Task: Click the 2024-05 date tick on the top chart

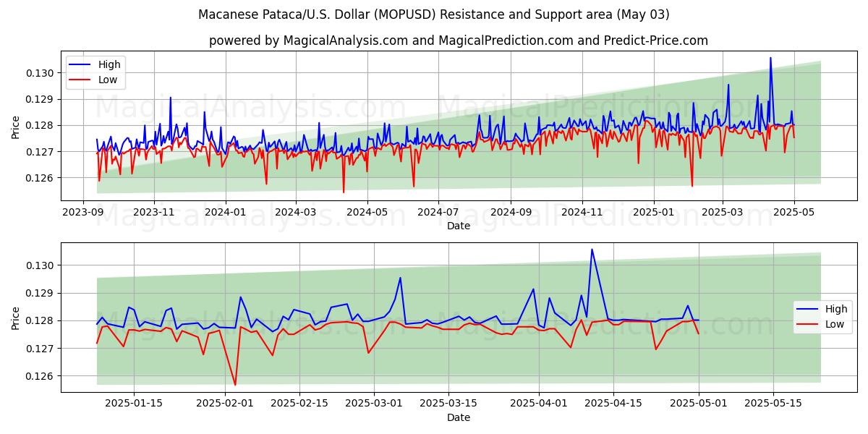Action: coord(367,212)
